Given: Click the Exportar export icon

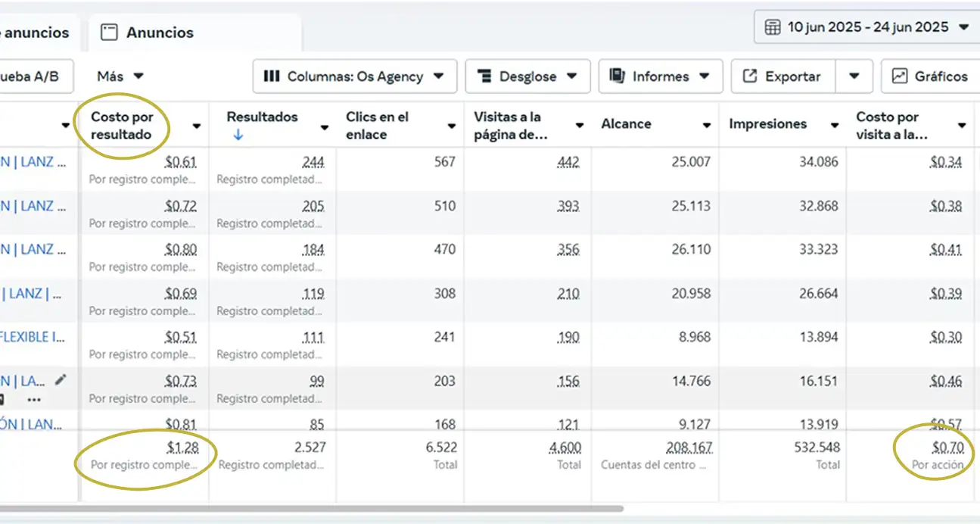Looking at the screenshot, I should (x=750, y=76).
